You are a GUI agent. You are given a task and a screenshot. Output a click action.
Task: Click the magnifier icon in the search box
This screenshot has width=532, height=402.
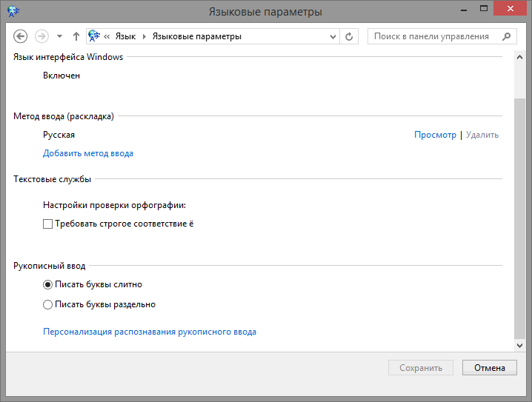coord(507,36)
